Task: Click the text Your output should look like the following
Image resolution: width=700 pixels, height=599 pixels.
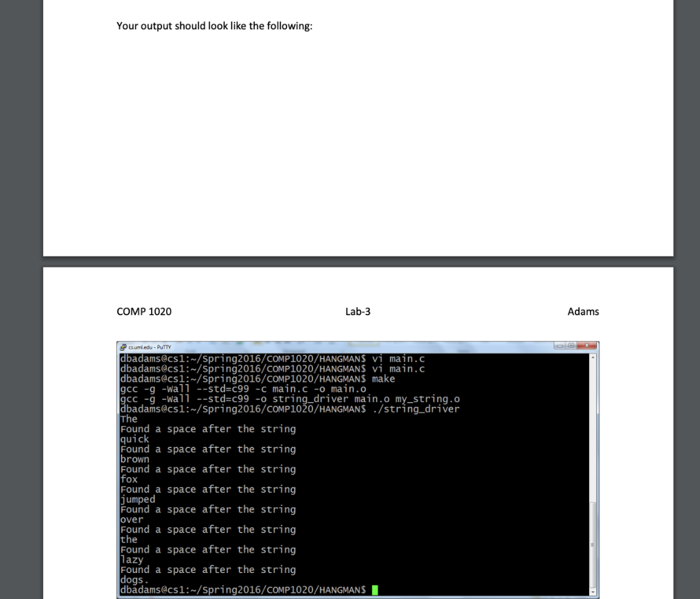Action: [214, 25]
